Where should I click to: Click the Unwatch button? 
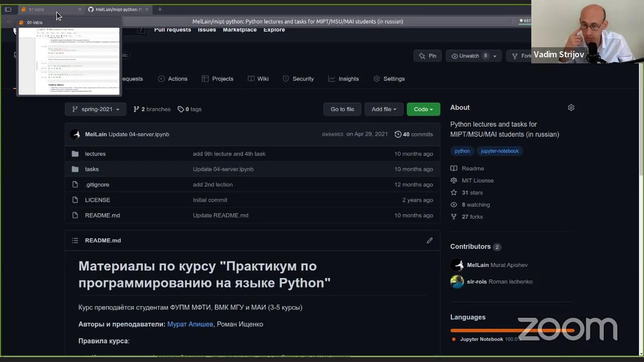click(x=465, y=56)
